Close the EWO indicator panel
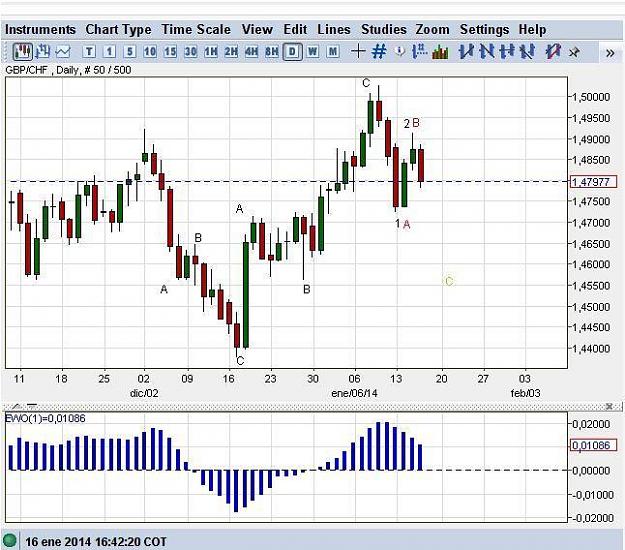The image size is (625, 550). (x=609, y=406)
